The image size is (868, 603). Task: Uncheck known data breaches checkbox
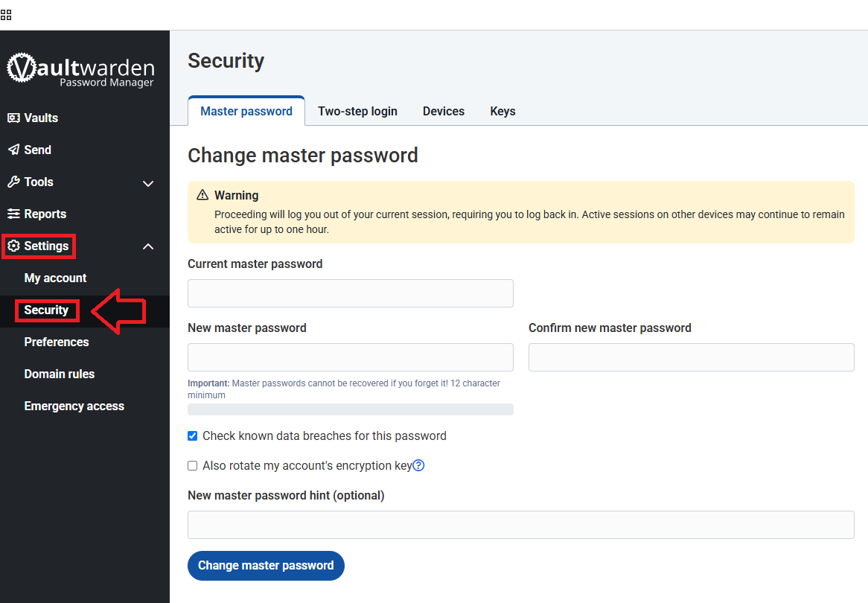tap(193, 436)
